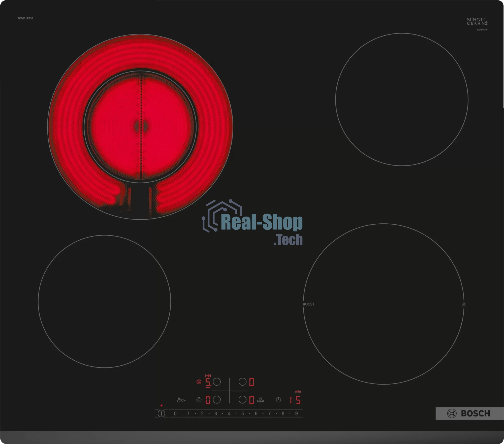
Task: Tap the red 'min' timer label
Action: (298, 391)
